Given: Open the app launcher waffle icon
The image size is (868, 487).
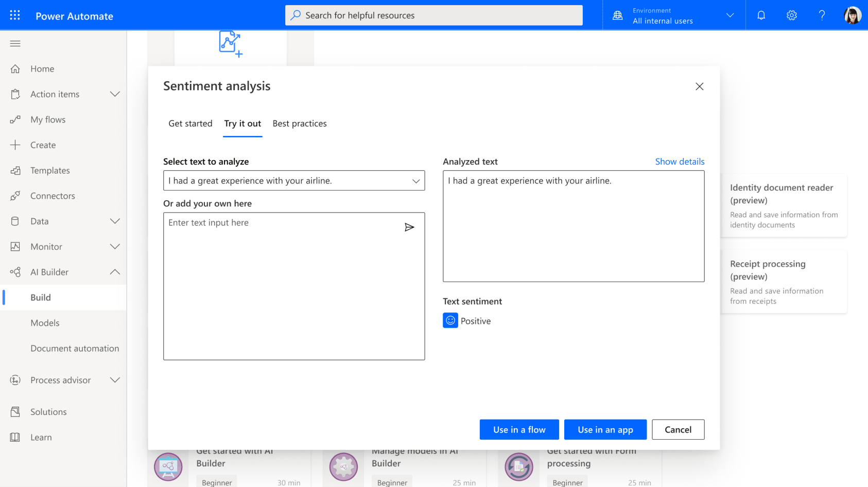Looking at the screenshot, I should pyautogui.click(x=15, y=15).
